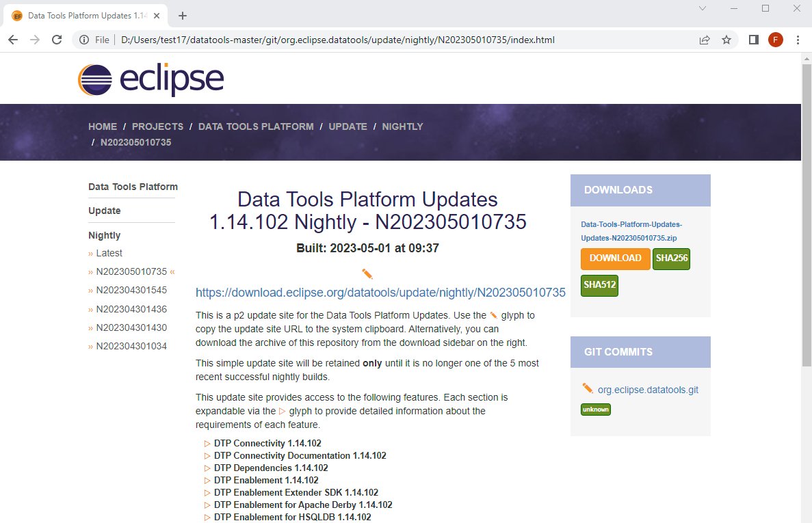812x523 pixels.
Task: Reload the current page
Action: click(57, 40)
